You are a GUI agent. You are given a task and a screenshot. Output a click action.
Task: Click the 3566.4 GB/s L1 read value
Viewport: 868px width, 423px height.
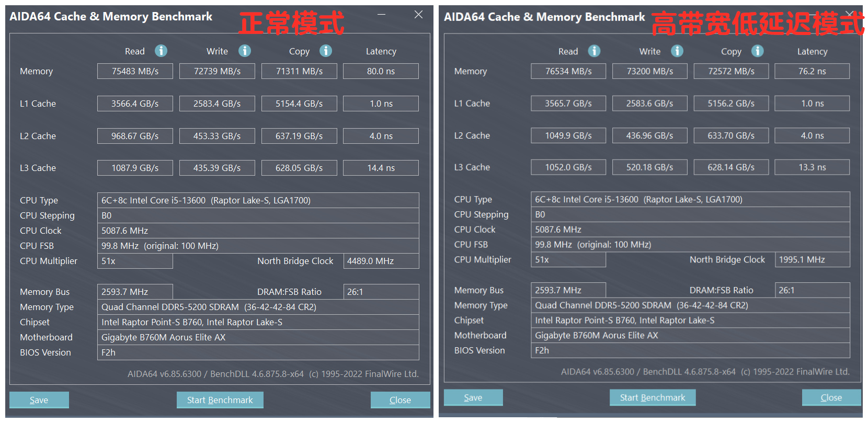point(135,104)
